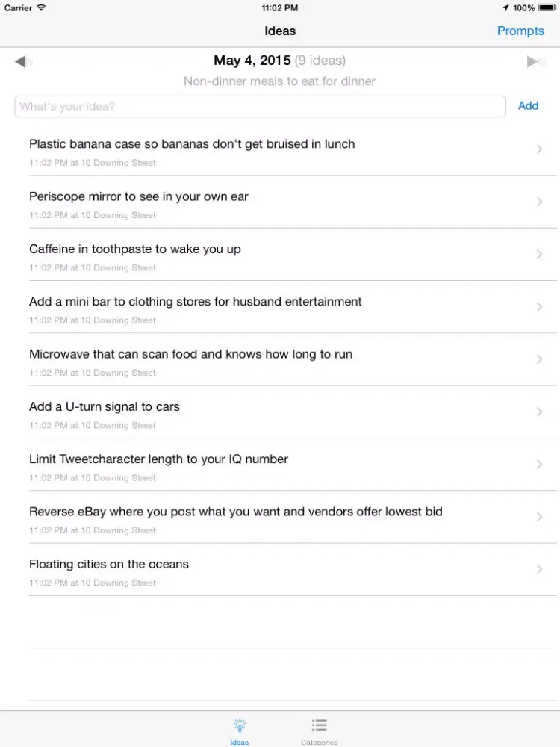Open Prompts from the navigation bar
The height and width of the screenshot is (747, 560).
pos(520,31)
